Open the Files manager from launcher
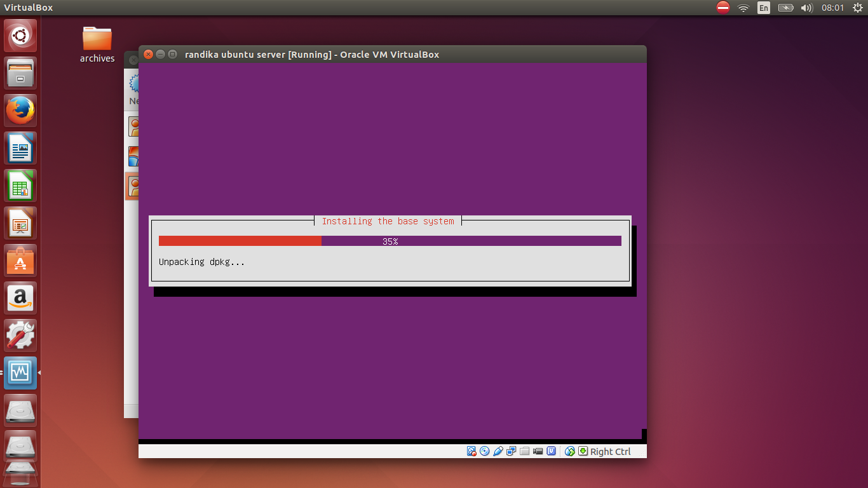The image size is (868, 488). point(20,73)
